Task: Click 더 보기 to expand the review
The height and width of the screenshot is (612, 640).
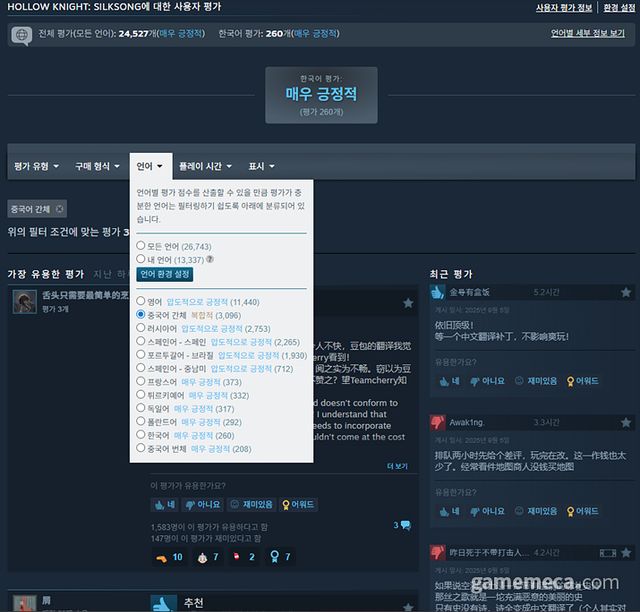Action: pyautogui.click(x=397, y=466)
